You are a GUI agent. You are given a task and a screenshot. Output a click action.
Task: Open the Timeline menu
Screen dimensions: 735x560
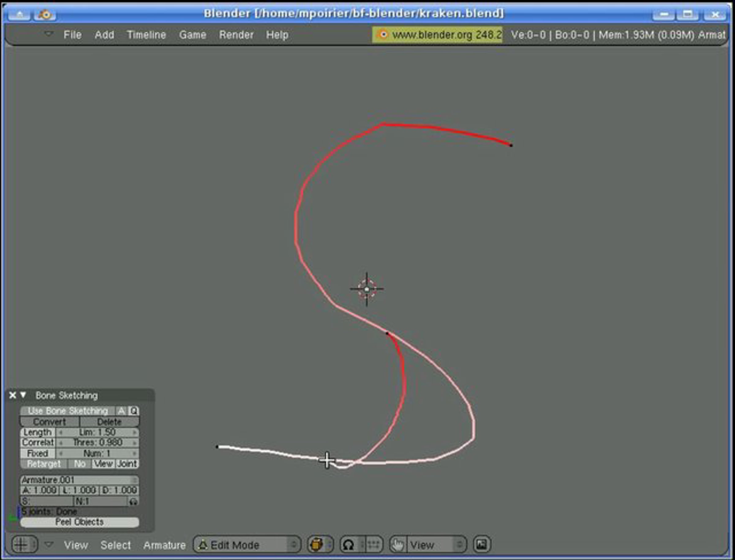(146, 35)
